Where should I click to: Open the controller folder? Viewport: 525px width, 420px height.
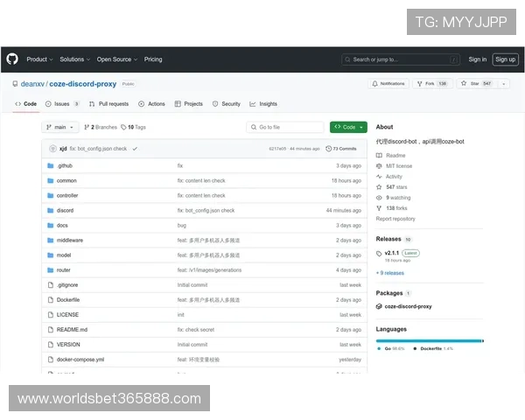coord(67,196)
